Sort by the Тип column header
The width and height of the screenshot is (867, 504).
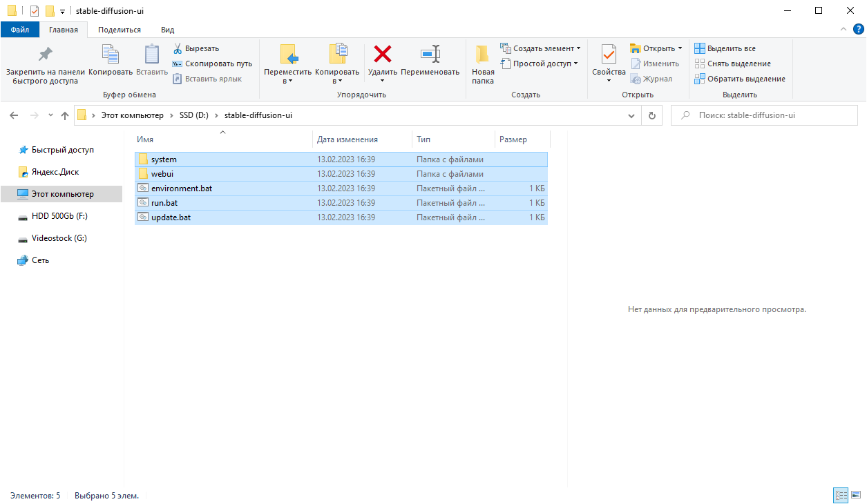click(x=453, y=139)
